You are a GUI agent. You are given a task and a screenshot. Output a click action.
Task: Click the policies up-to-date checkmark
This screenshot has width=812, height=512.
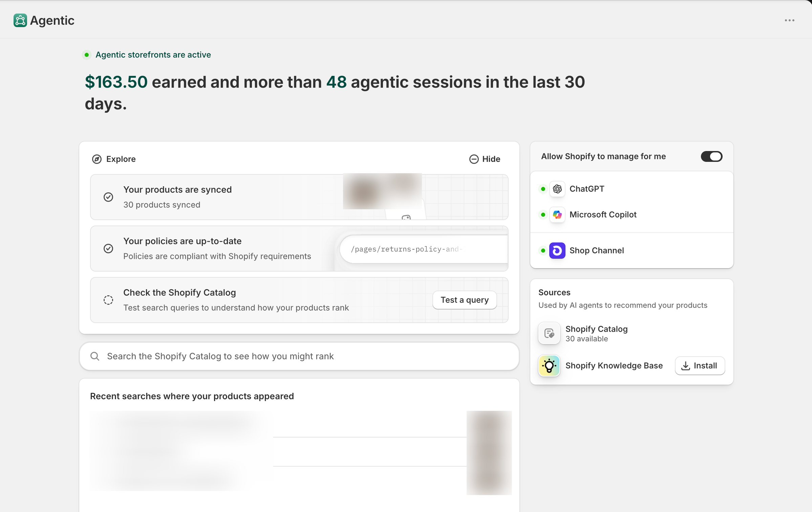[x=108, y=249]
